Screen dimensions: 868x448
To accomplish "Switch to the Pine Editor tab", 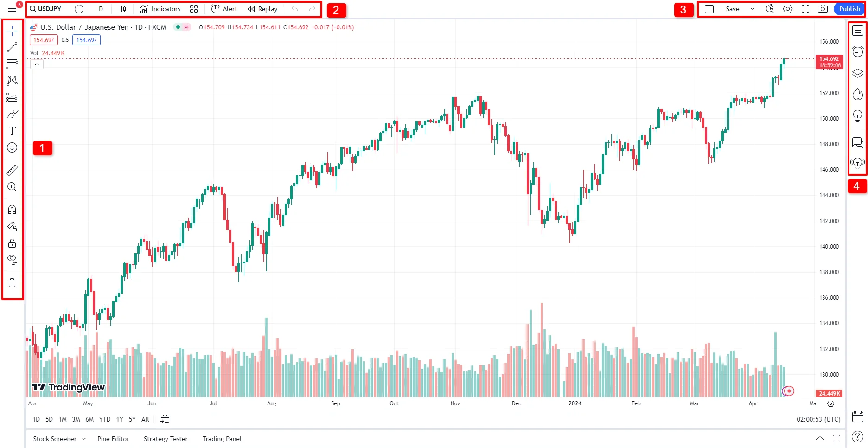I will [113, 439].
